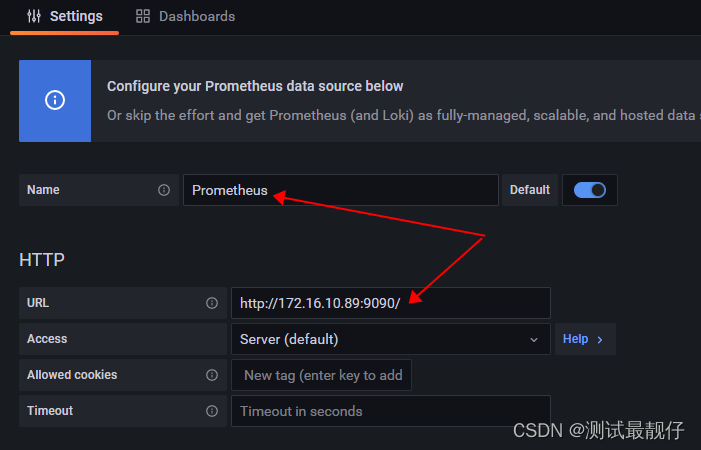
Task: Click the Access label
Action: (47, 339)
